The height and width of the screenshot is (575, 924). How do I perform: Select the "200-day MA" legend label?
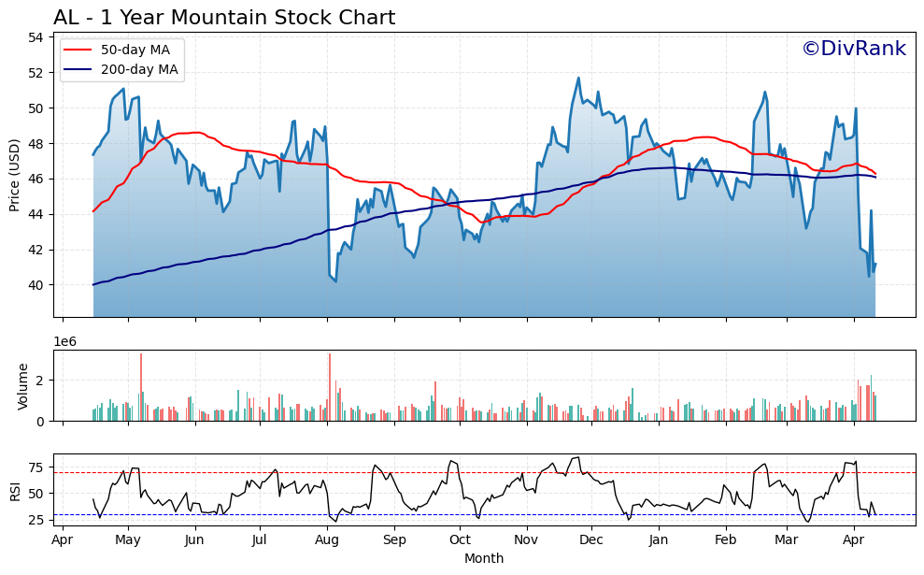(x=139, y=69)
